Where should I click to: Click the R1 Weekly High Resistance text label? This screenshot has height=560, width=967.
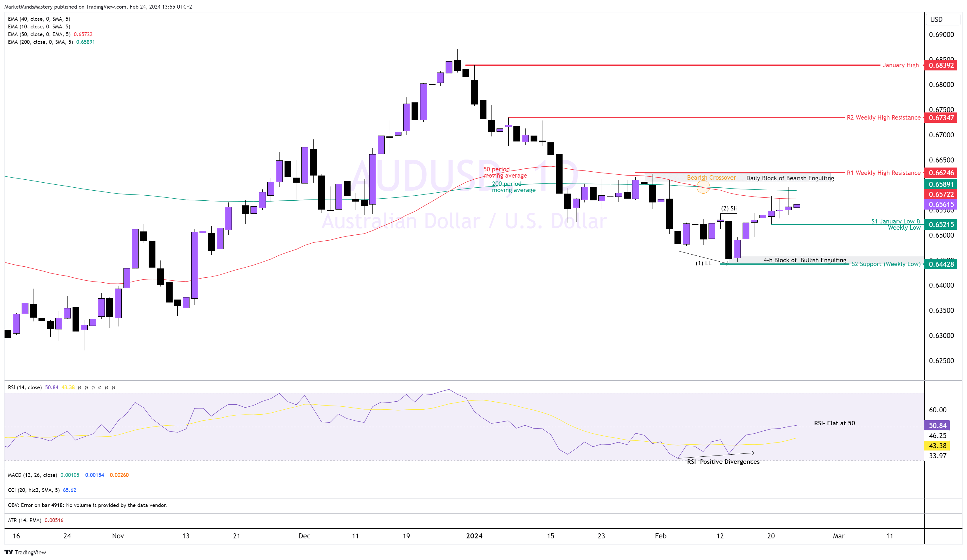click(883, 173)
